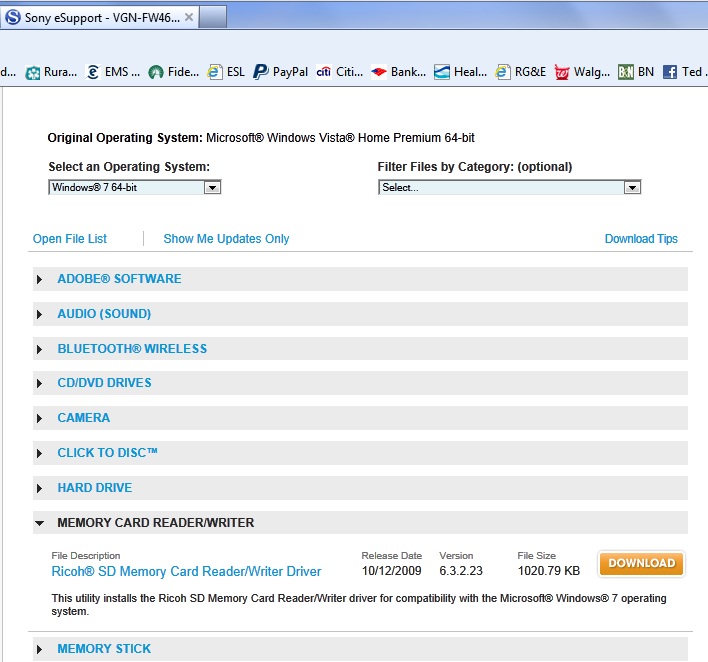
Task: Open the Citi bookmark
Action: (x=338, y=72)
